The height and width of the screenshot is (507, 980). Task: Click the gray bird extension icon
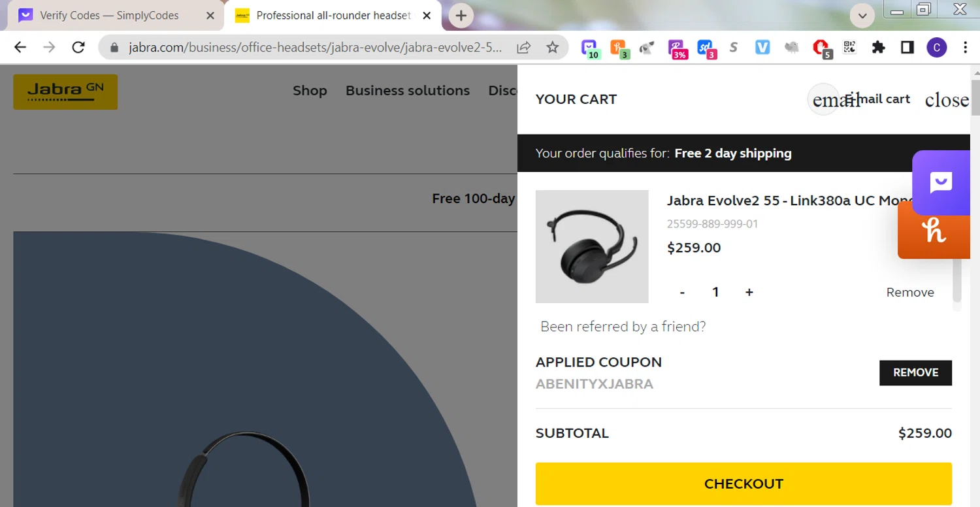pos(791,47)
